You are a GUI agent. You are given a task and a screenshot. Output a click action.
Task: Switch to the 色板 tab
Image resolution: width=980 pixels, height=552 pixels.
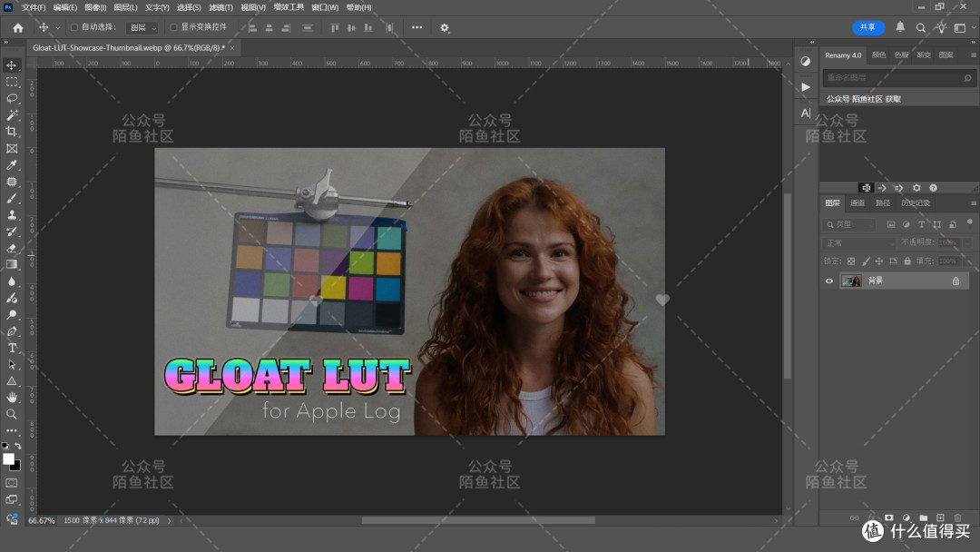pyautogui.click(x=901, y=55)
